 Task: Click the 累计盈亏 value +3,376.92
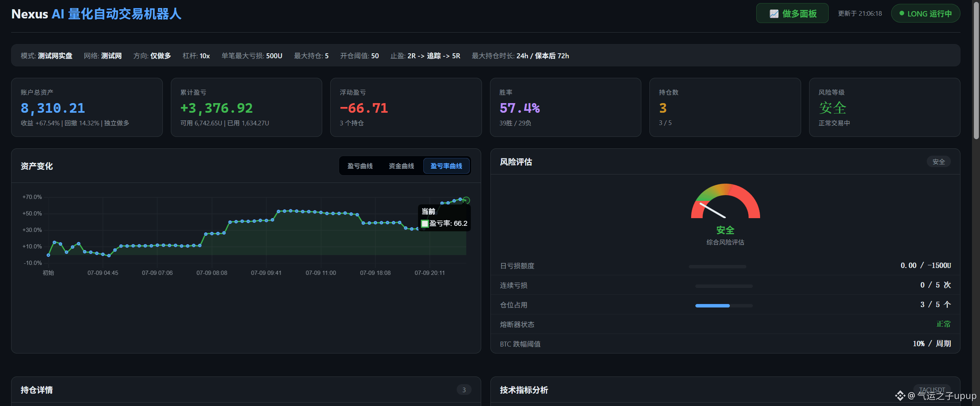coord(216,108)
